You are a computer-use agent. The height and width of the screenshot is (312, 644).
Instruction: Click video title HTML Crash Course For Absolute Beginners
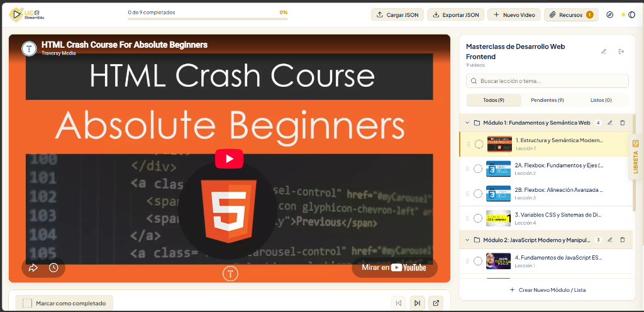coord(125,45)
